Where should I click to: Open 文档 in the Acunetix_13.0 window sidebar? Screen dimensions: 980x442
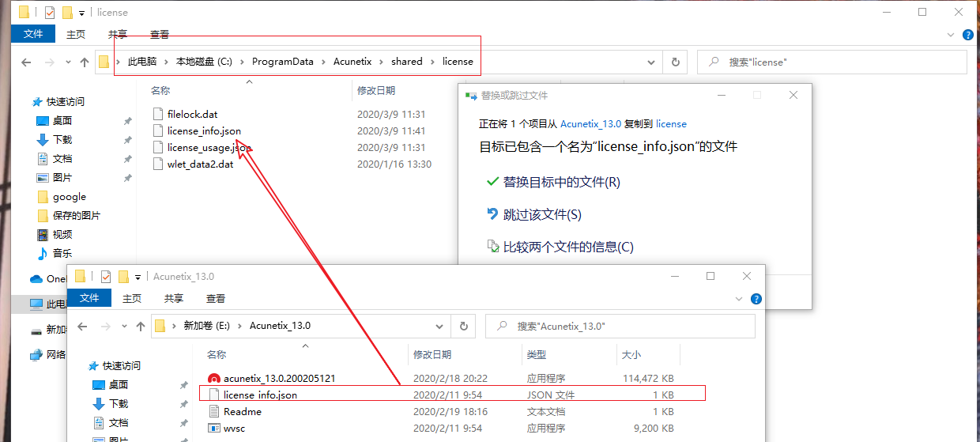(x=119, y=423)
